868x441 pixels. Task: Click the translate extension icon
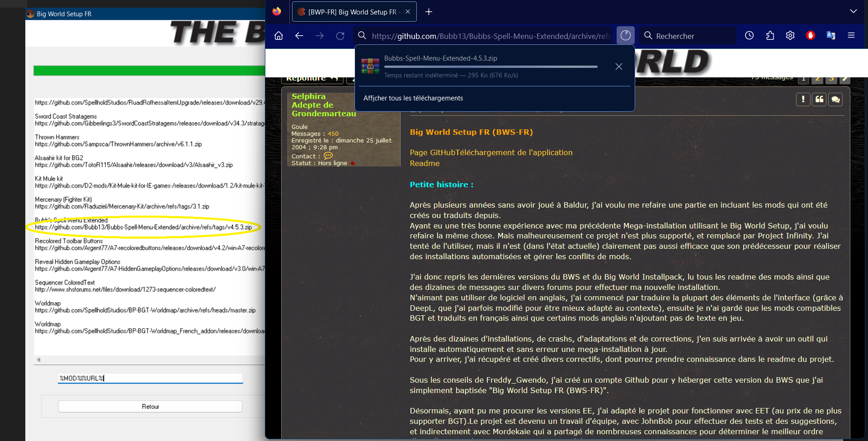pyautogui.click(x=831, y=35)
